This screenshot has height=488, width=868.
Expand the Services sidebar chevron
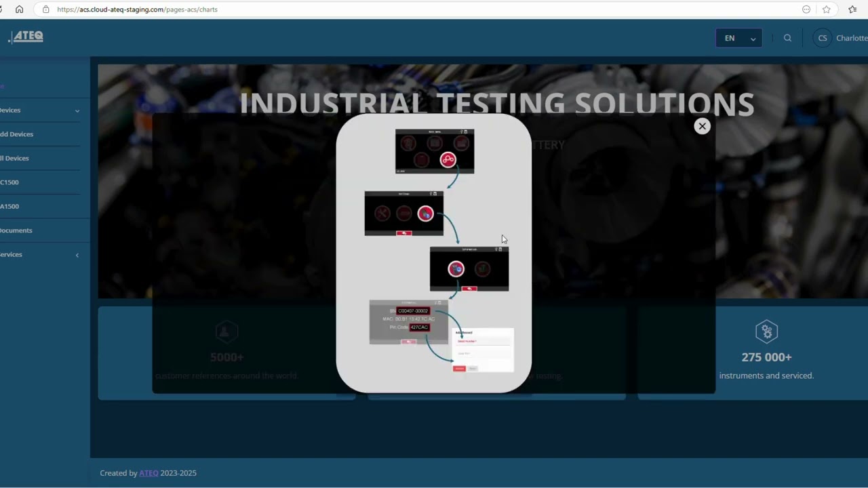click(77, 255)
